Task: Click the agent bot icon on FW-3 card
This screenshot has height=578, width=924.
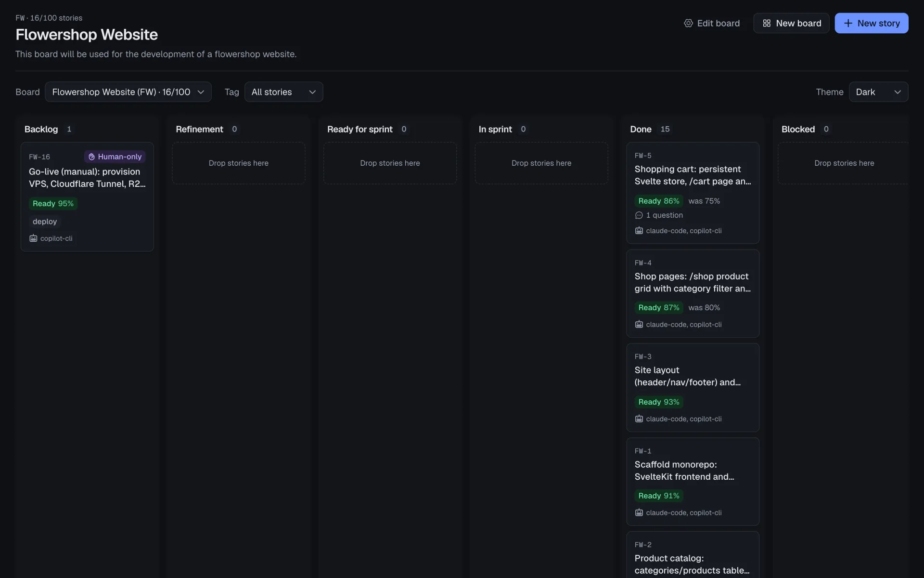Action: coord(639,419)
